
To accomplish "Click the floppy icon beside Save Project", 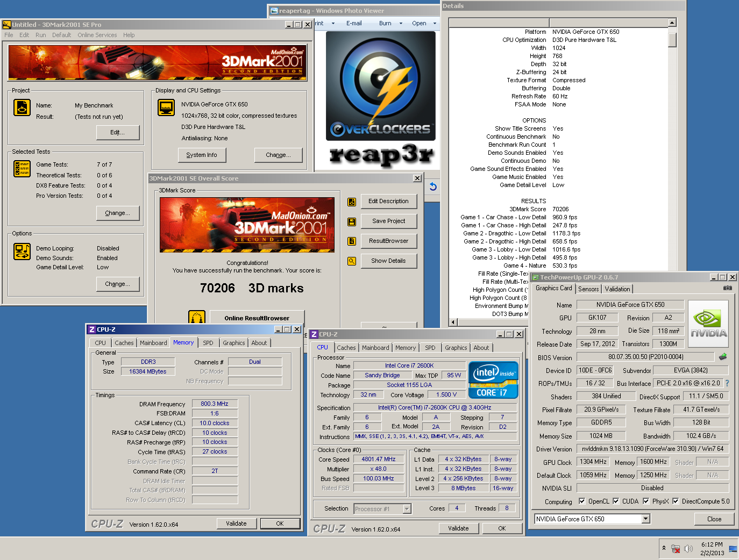I will click(x=352, y=221).
